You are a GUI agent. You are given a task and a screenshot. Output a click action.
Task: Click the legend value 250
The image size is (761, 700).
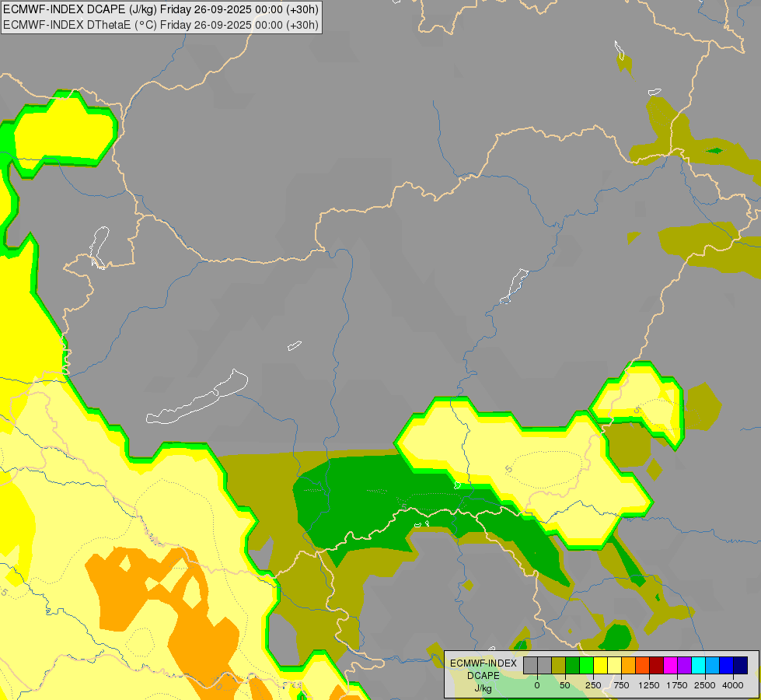(x=593, y=685)
